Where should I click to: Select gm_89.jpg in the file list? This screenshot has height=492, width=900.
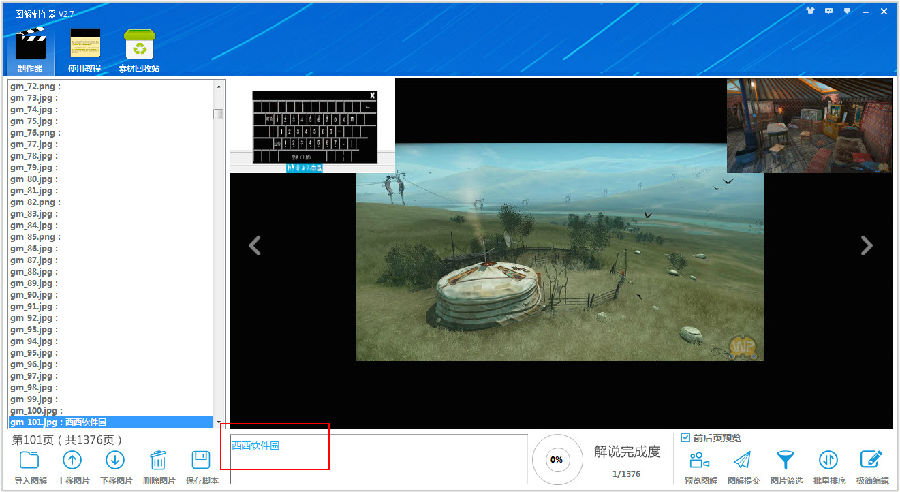(34, 284)
